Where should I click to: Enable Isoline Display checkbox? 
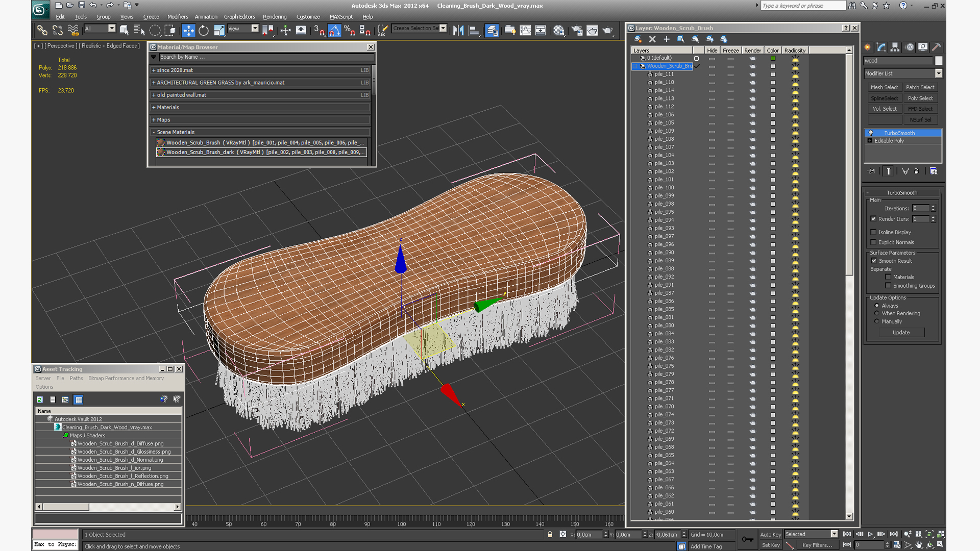pos(873,232)
